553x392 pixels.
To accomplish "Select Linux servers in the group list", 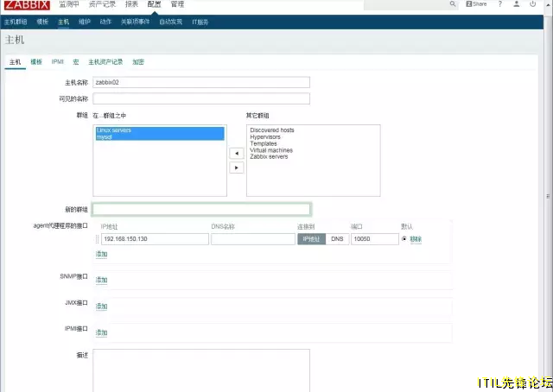I will coord(160,130).
